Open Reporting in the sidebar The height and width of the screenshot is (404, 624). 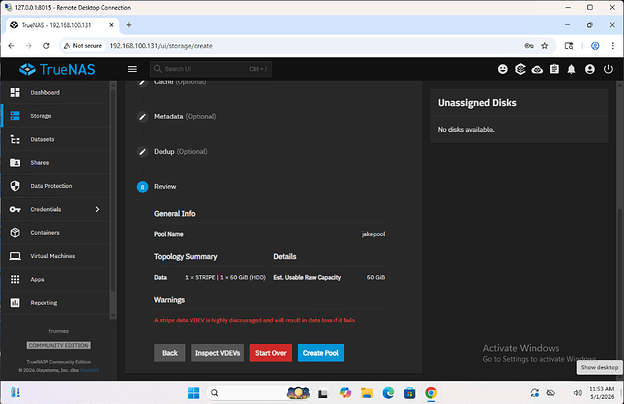pos(56,303)
